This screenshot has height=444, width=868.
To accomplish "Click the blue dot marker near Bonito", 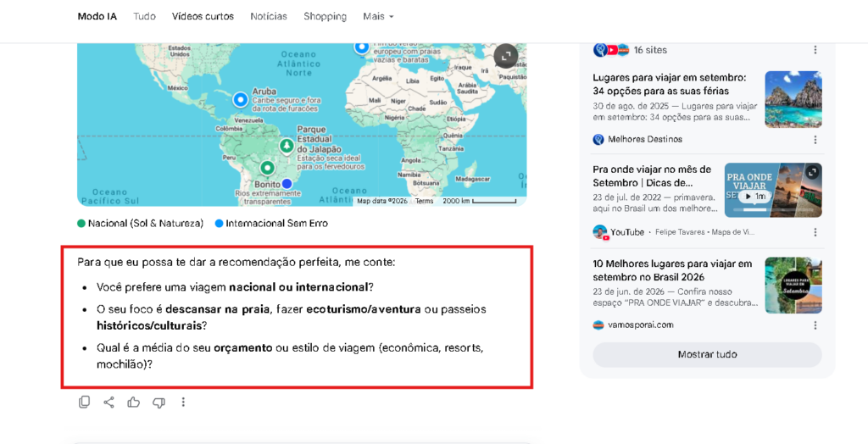I will tap(287, 183).
